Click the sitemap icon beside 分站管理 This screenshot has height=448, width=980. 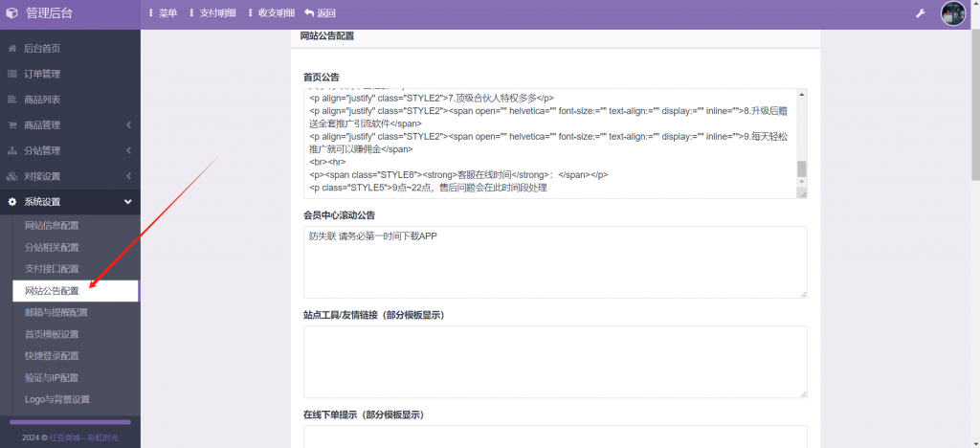[12, 151]
